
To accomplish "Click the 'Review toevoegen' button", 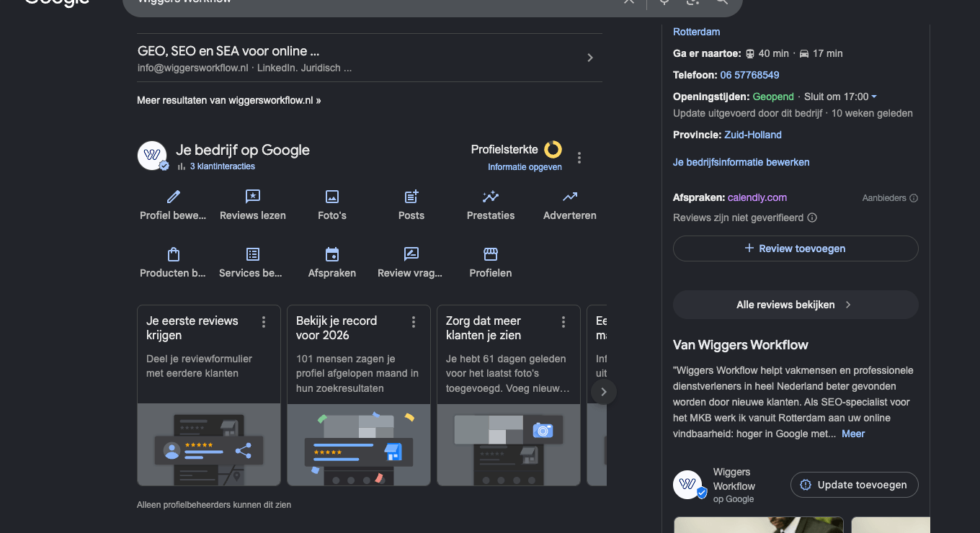I will click(x=796, y=248).
